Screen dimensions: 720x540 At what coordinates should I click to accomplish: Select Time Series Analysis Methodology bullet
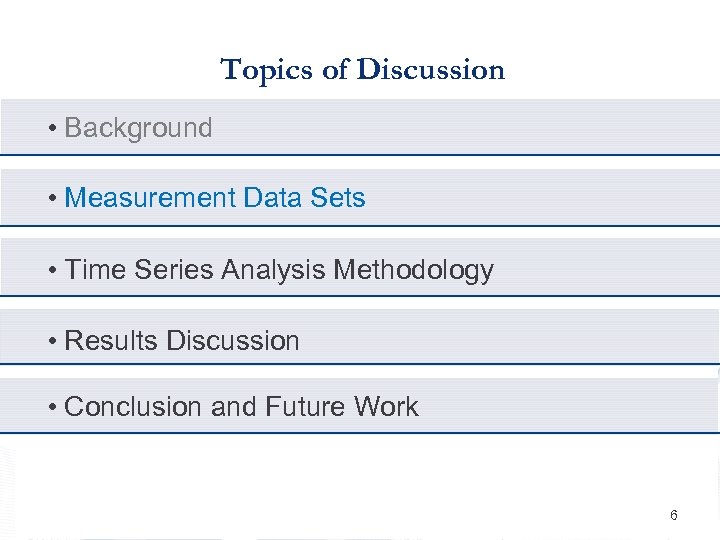point(278,270)
